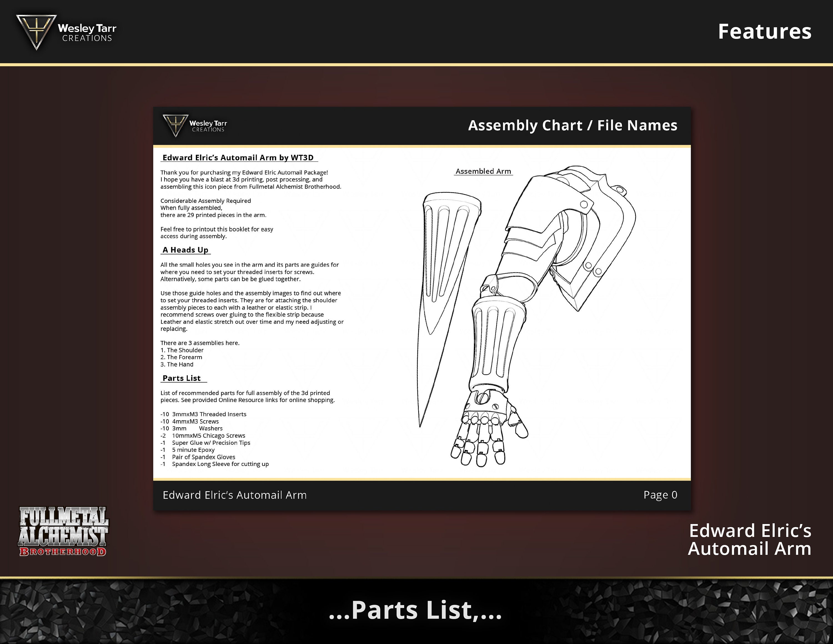Image resolution: width=833 pixels, height=644 pixels.
Task: Select the '10 3mmxM3 Threaded Inserts' line item
Action: pyautogui.click(x=204, y=414)
